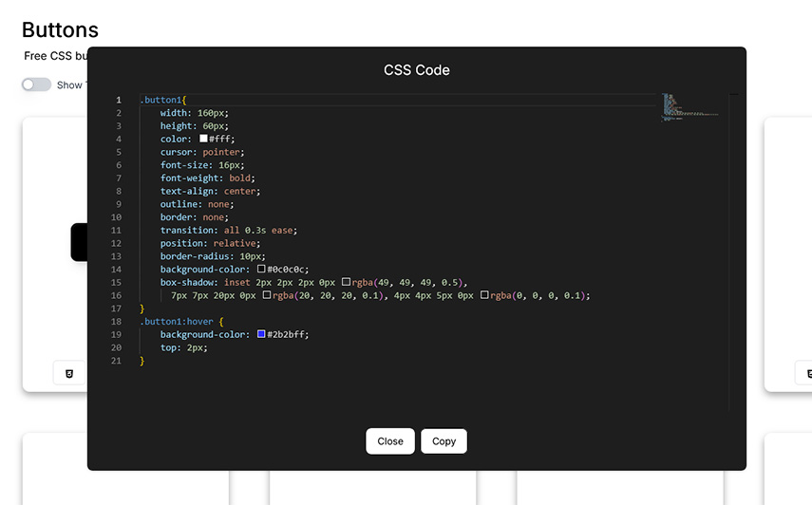The height and width of the screenshot is (505, 812).
Task: Click the blue #2b2bff color swatch
Action: (x=262, y=334)
